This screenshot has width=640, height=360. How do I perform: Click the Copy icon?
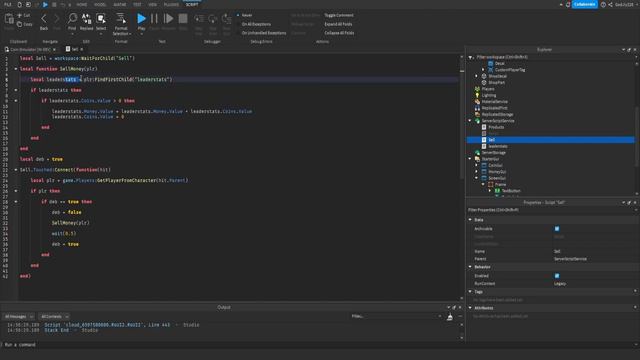point(20,24)
